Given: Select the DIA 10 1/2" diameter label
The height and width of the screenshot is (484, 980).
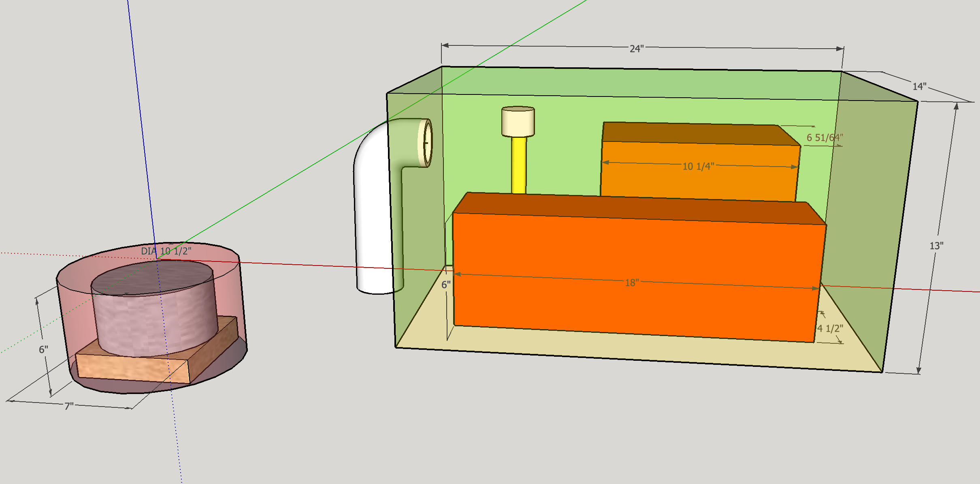Looking at the screenshot, I should pyautogui.click(x=166, y=251).
